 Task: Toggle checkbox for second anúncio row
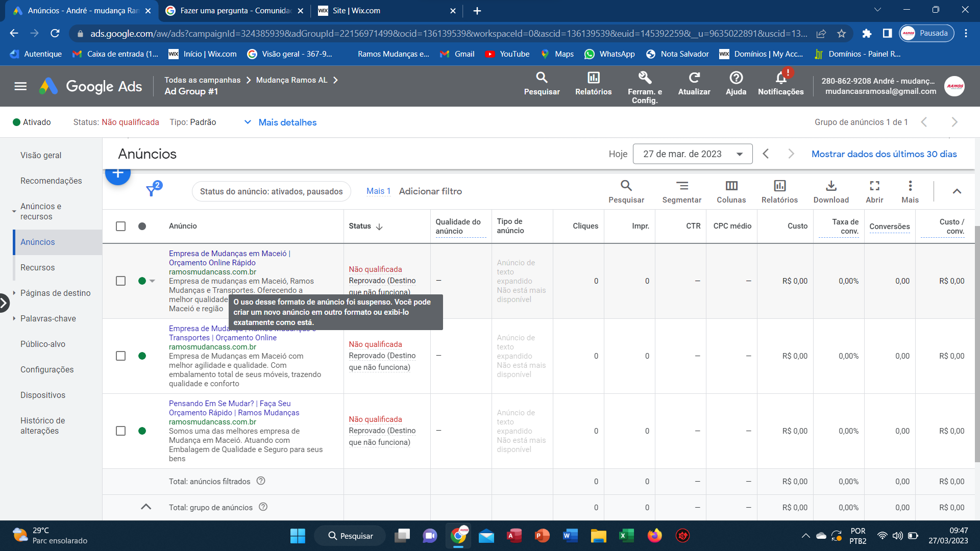tap(121, 356)
